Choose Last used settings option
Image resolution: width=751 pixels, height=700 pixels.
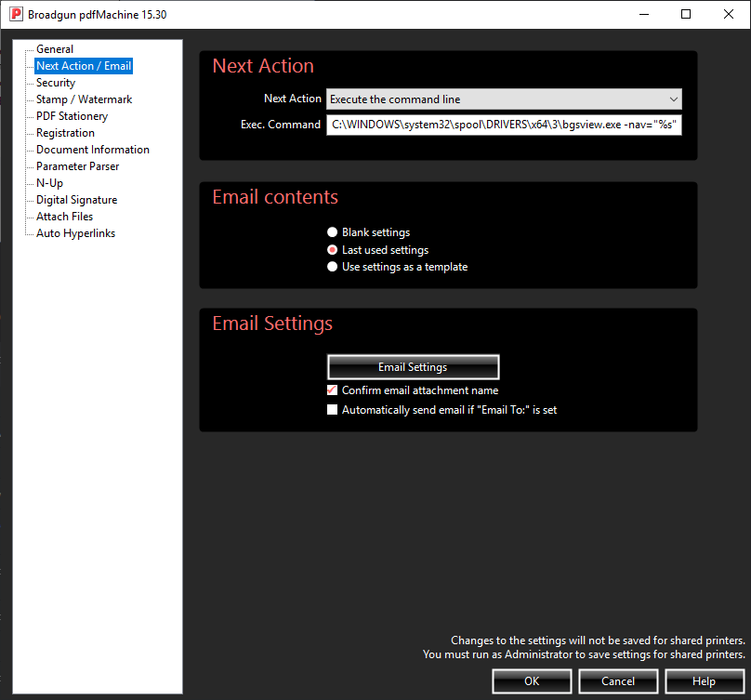point(333,250)
